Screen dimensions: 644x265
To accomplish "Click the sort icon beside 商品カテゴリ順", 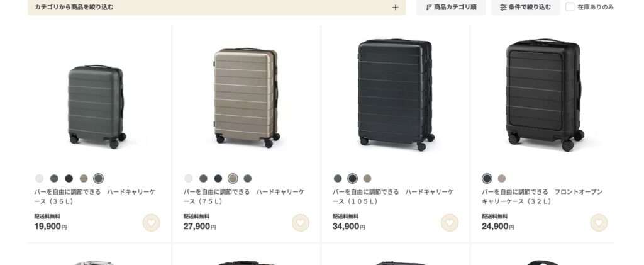I will [429, 7].
